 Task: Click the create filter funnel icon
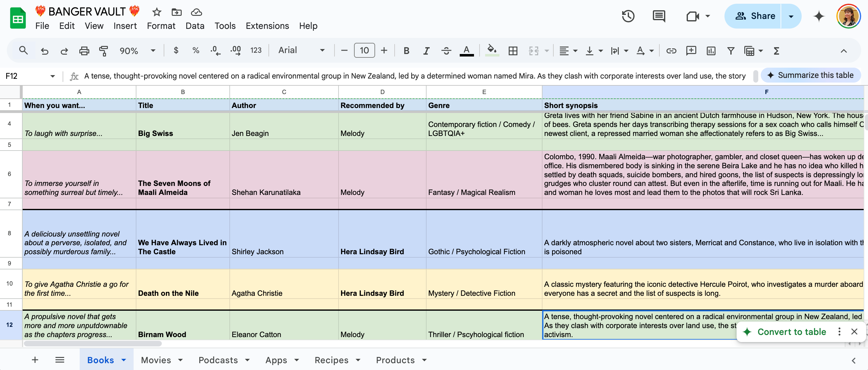[731, 51]
